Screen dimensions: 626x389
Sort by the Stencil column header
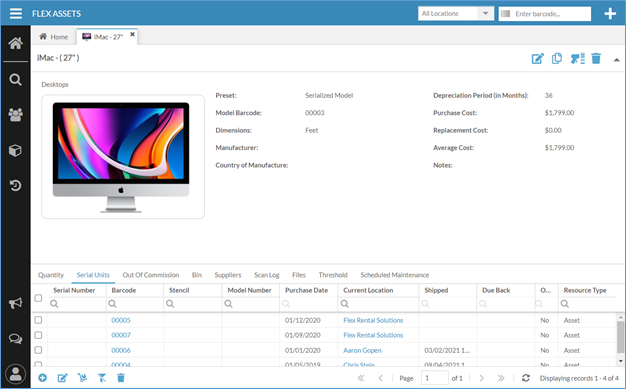click(x=179, y=290)
